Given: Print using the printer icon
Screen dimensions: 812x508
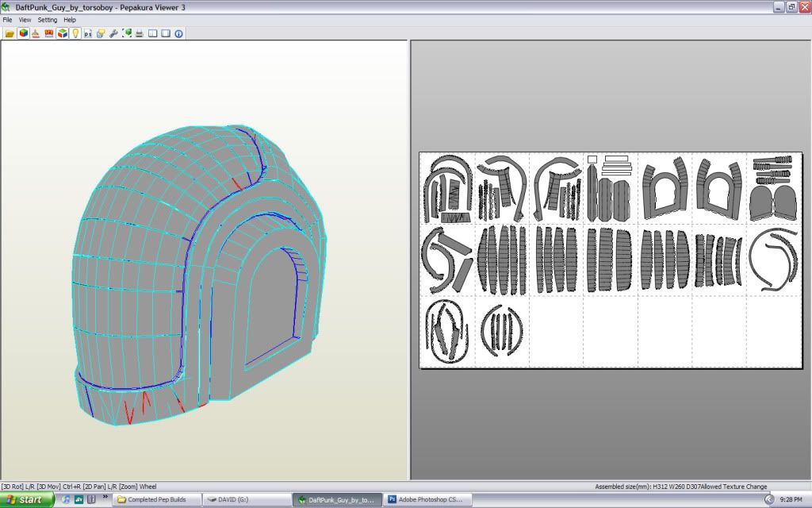Looking at the screenshot, I should [x=140, y=33].
